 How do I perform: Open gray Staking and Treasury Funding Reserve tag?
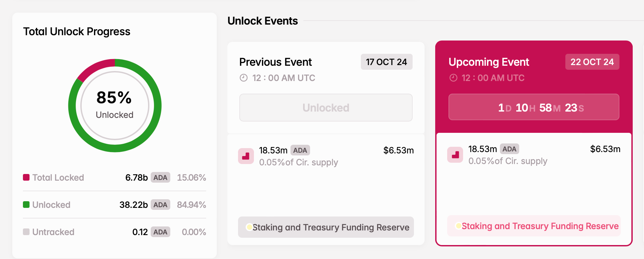[x=326, y=227]
